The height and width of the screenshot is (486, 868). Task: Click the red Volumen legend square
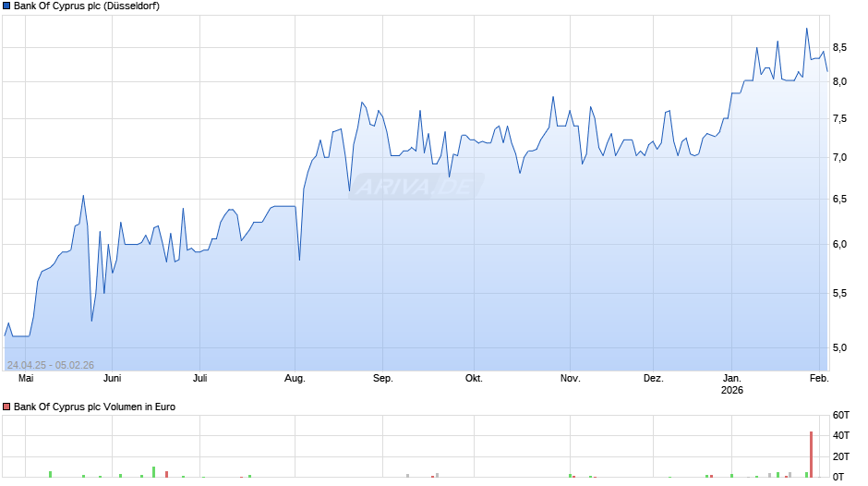click(6, 407)
